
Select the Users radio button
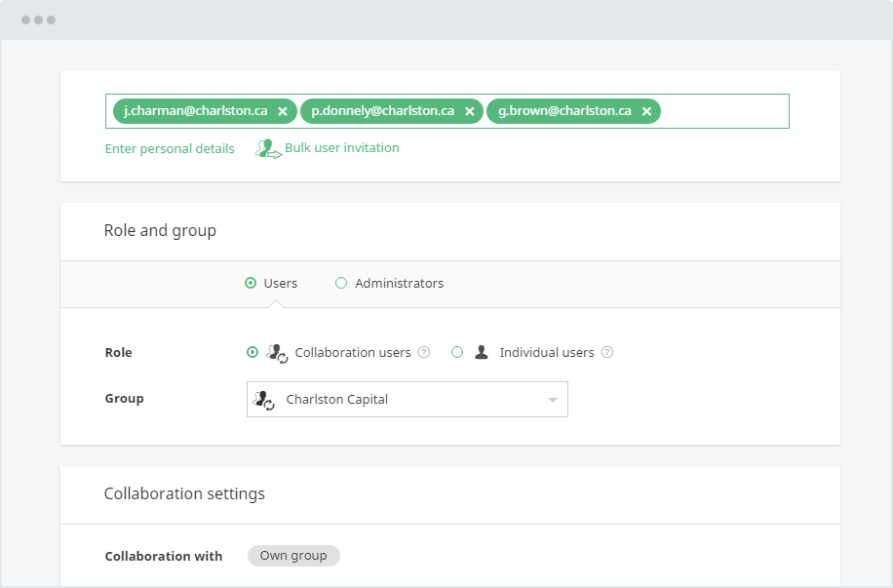click(x=251, y=284)
